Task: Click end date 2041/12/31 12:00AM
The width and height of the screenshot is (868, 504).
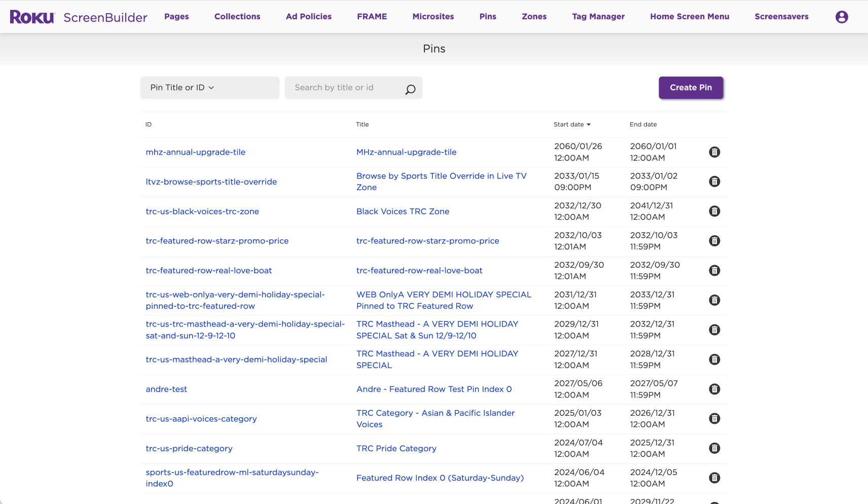Action: [x=652, y=211]
